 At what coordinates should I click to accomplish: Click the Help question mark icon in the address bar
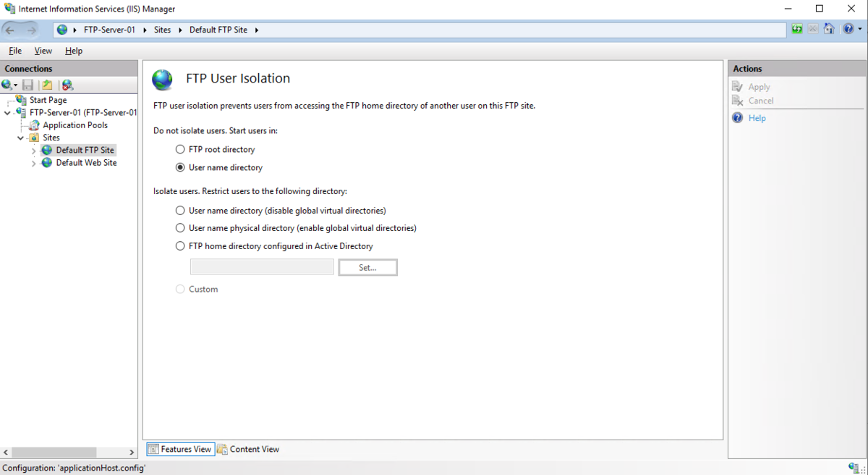[848, 30]
